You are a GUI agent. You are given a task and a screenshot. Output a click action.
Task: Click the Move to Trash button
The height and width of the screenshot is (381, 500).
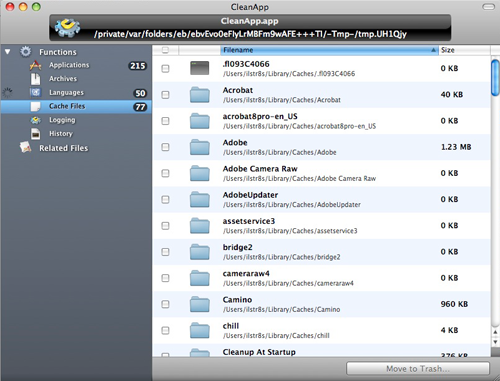coord(418,369)
